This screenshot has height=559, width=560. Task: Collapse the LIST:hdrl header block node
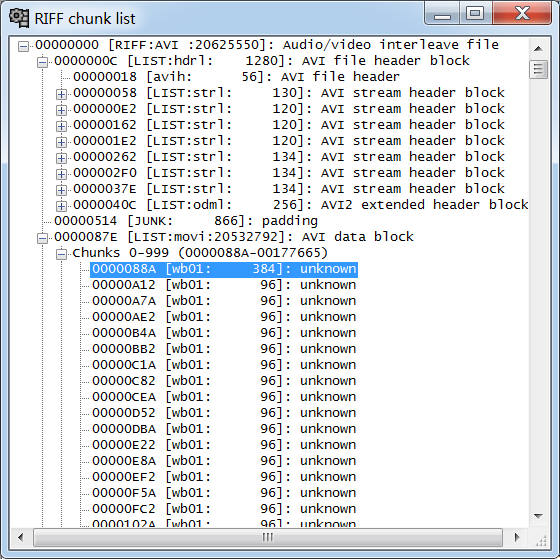coord(42,62)
